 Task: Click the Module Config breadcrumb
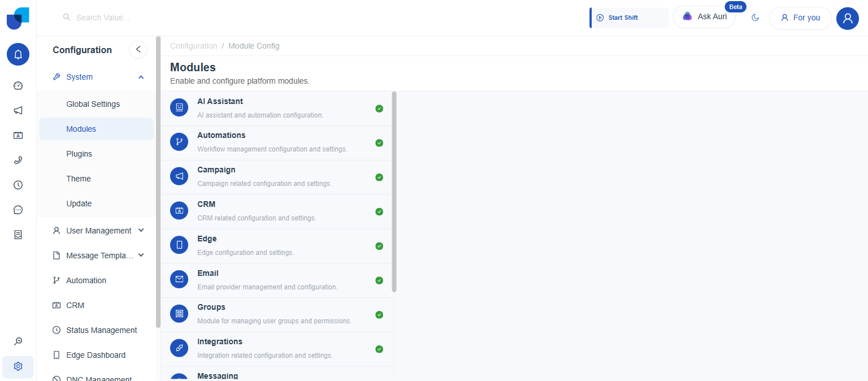coord(254,46)
